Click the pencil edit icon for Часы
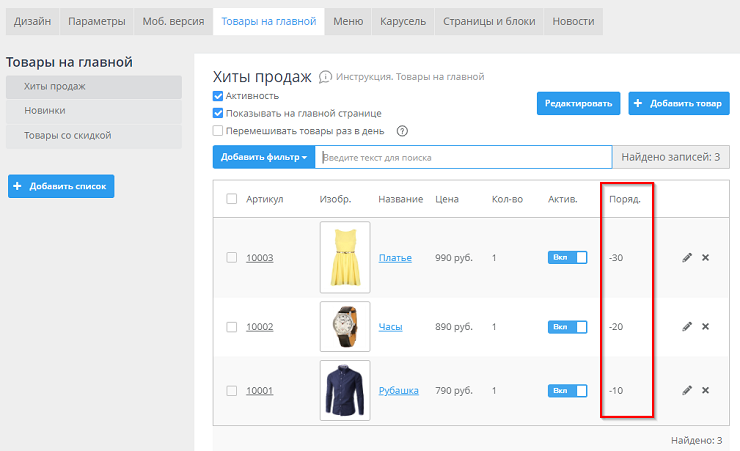Screen dimensions: 740x451 tap(687, 327)
